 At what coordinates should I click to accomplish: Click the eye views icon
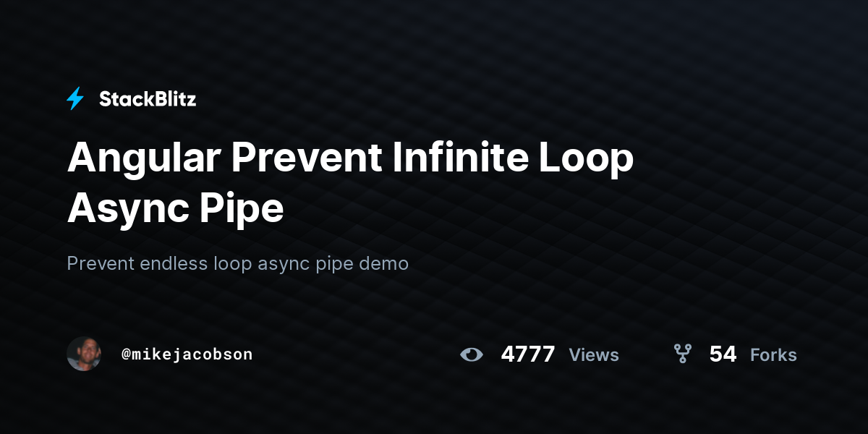(472, 354)
